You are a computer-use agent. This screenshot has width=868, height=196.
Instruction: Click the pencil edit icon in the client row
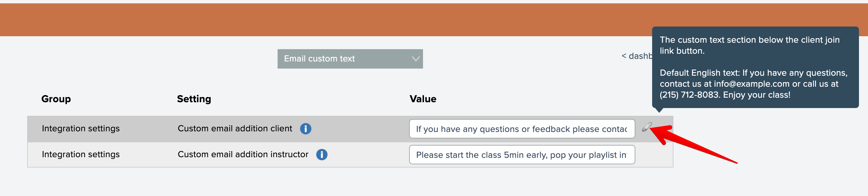[x=647, y=127]
